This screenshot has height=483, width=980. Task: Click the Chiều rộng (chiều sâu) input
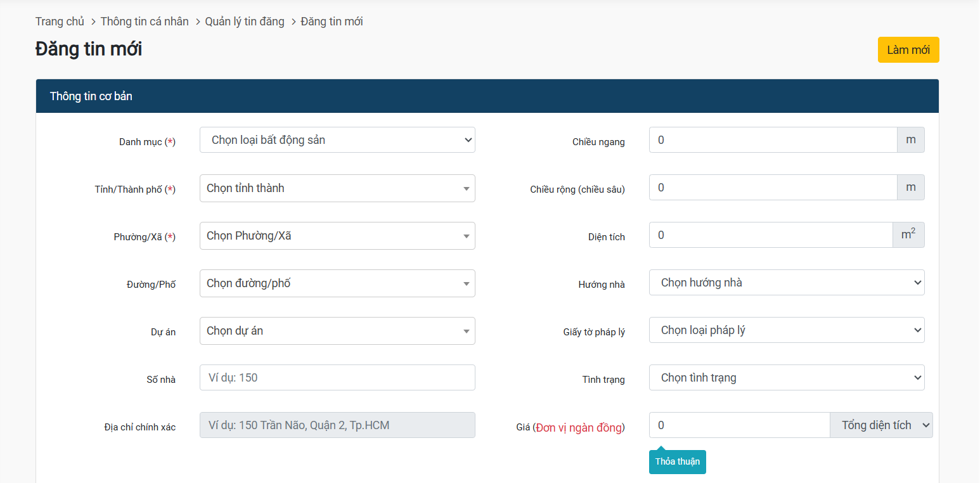pos(772,188)
